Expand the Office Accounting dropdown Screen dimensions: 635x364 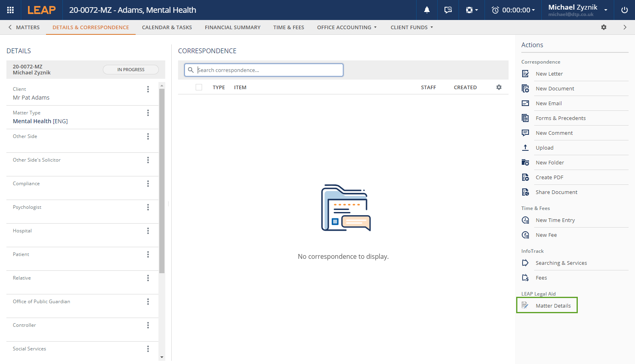point(347,27)
